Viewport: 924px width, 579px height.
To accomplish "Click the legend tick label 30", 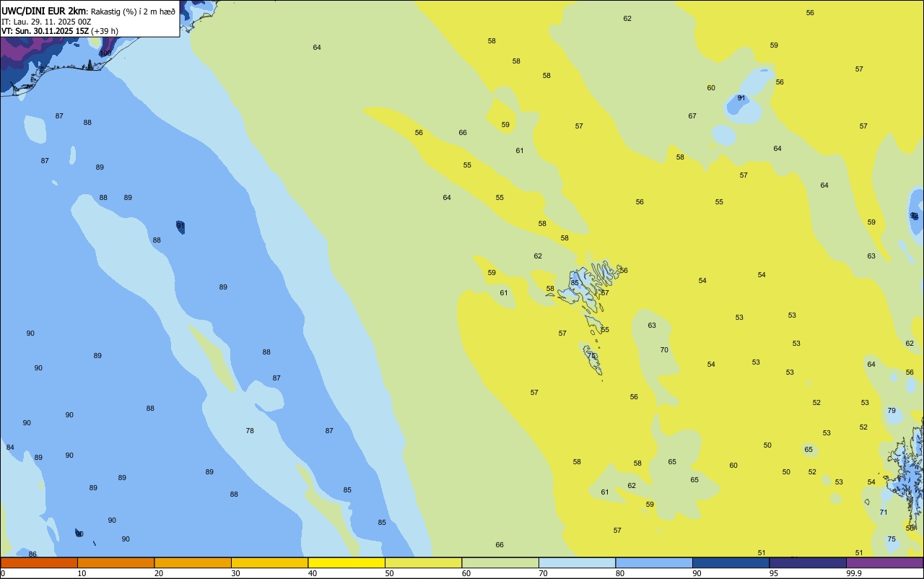I will pos(235,573).
